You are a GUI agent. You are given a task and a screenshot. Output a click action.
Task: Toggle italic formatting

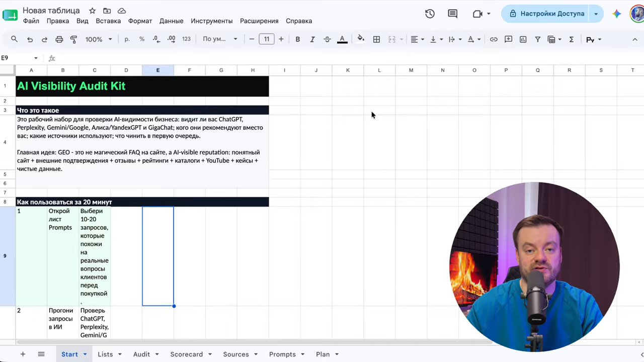(312, 39)
